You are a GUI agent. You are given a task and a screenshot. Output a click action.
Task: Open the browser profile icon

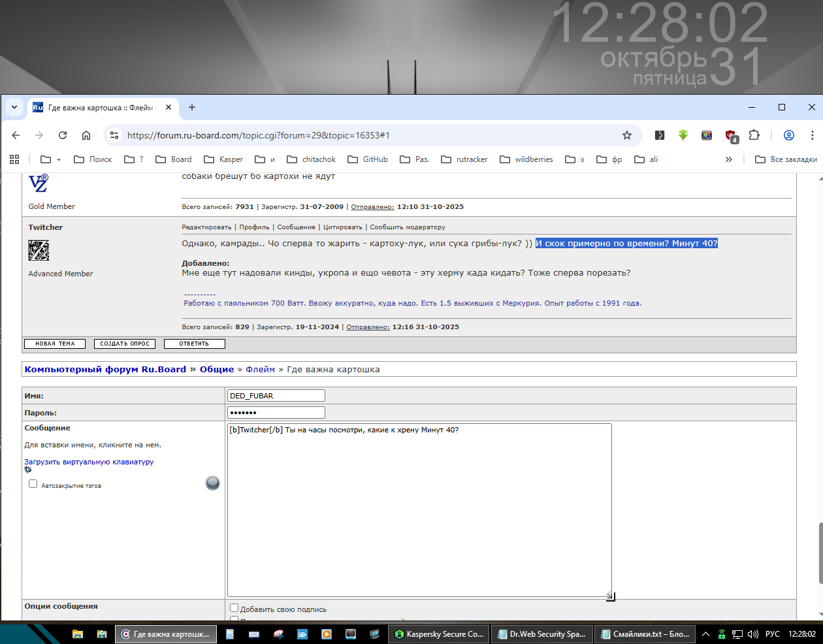coord(788,135)
